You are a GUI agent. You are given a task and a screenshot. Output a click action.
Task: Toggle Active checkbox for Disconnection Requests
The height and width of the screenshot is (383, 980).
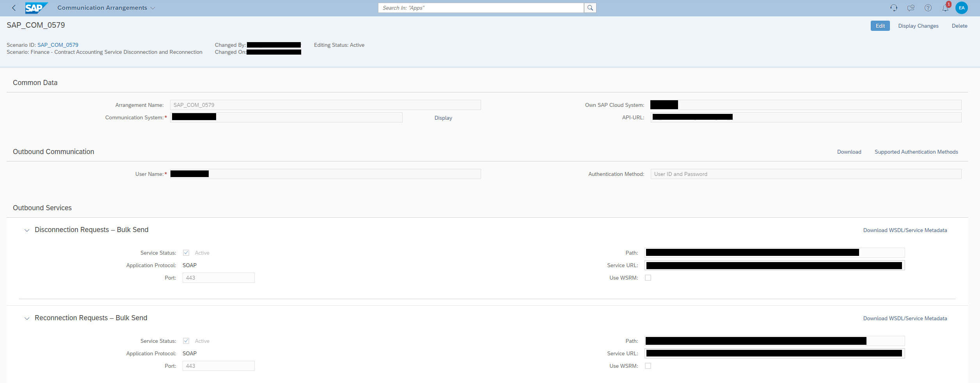tap(186, 253)
